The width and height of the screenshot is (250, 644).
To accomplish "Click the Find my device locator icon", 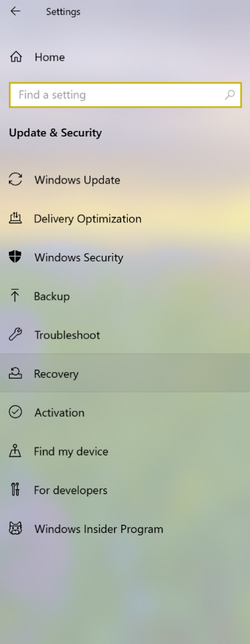I will pyautogui.click(x=15, y=451).
